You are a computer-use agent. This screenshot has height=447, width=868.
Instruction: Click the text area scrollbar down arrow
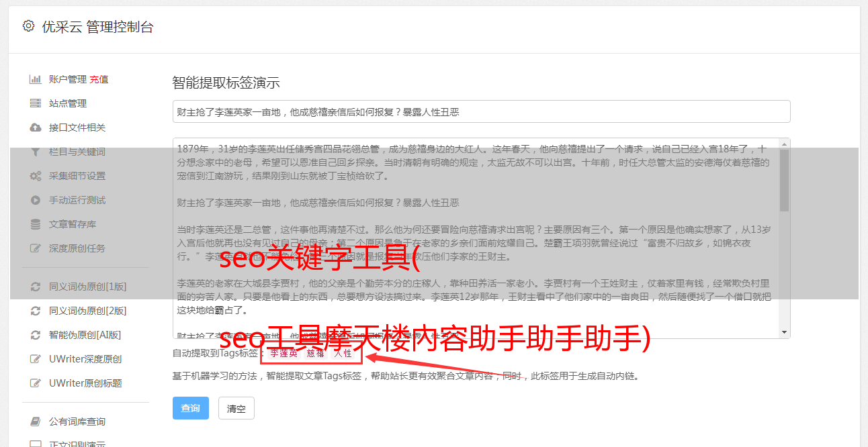coord(784,333)
